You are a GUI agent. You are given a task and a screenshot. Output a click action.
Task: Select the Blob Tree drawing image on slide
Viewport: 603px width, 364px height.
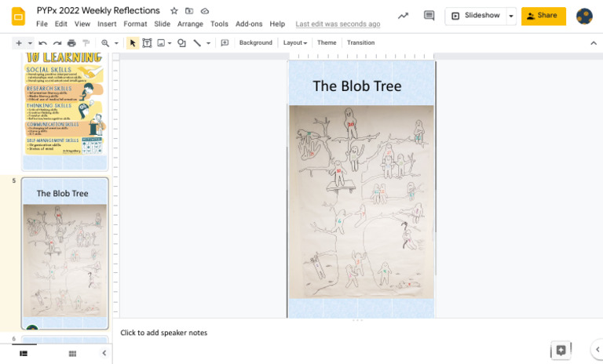(x=361, y=202)
